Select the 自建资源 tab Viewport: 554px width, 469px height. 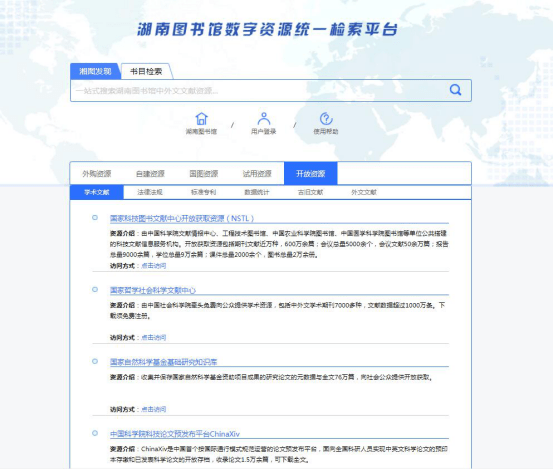coord(150,174)
